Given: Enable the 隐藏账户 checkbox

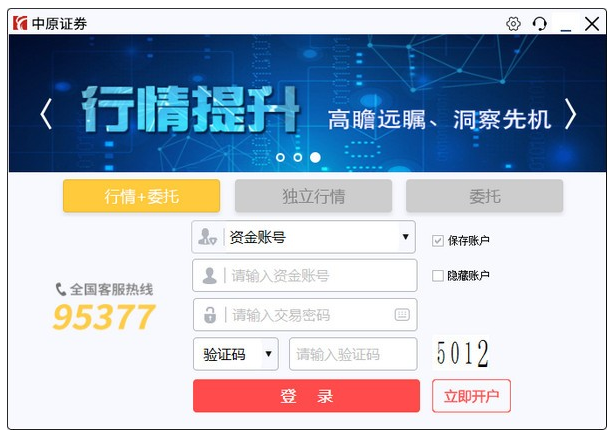Looking at the screenshot, I should 437,276.
